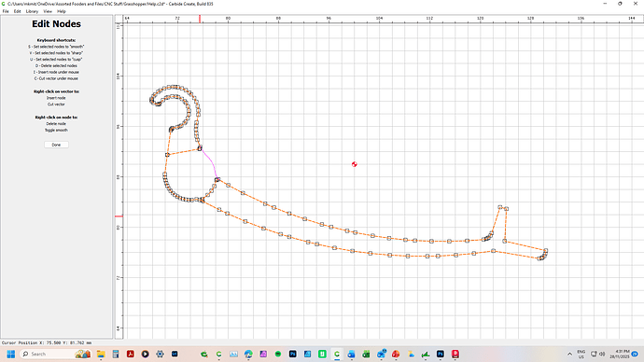This screenshot has height=362, width=644.
Task: Open the network status tray icon
Action: (x=594, y=354)
